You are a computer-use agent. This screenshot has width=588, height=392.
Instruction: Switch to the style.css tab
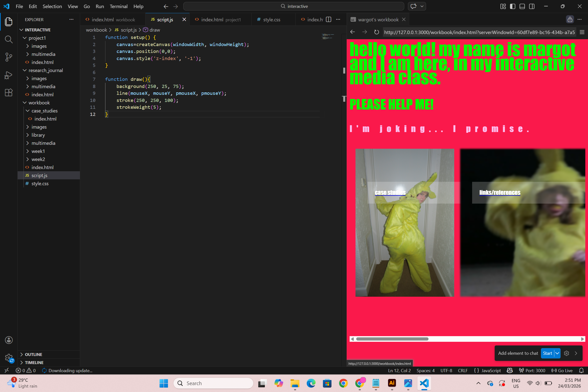pyautogui.click(x=271, y=20)
